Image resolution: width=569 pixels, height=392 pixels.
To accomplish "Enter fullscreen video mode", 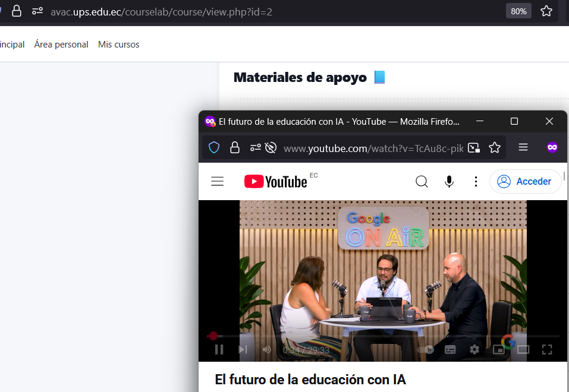I will pyautogui.click(x=547, y=350).
